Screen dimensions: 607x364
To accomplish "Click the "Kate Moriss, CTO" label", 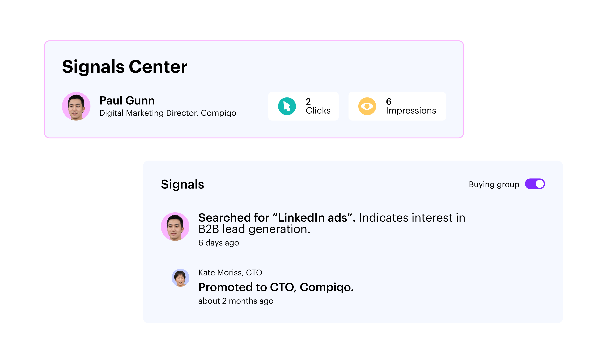I will [230, 273].
